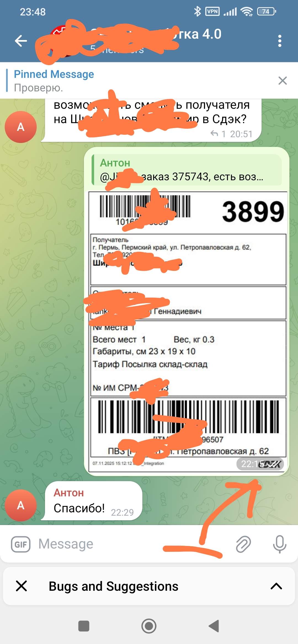
Task: Tap Android home circle button
Action: coord(149,626)
